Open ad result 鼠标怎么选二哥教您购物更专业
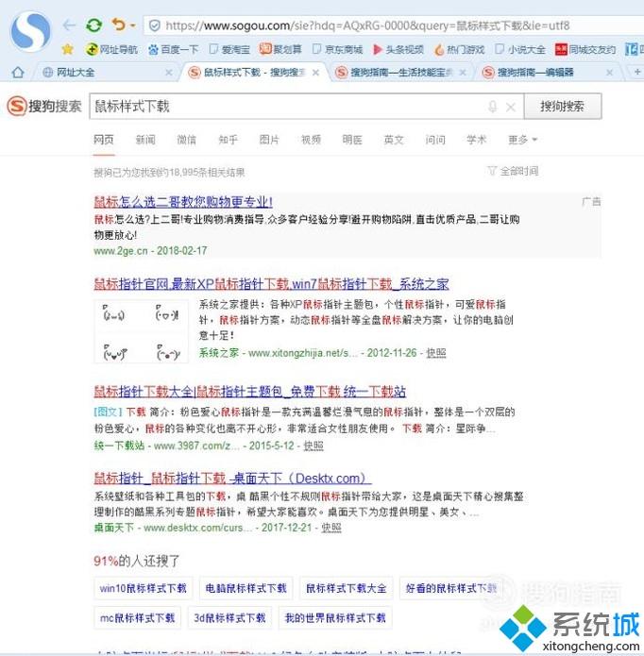 (183, 202)
